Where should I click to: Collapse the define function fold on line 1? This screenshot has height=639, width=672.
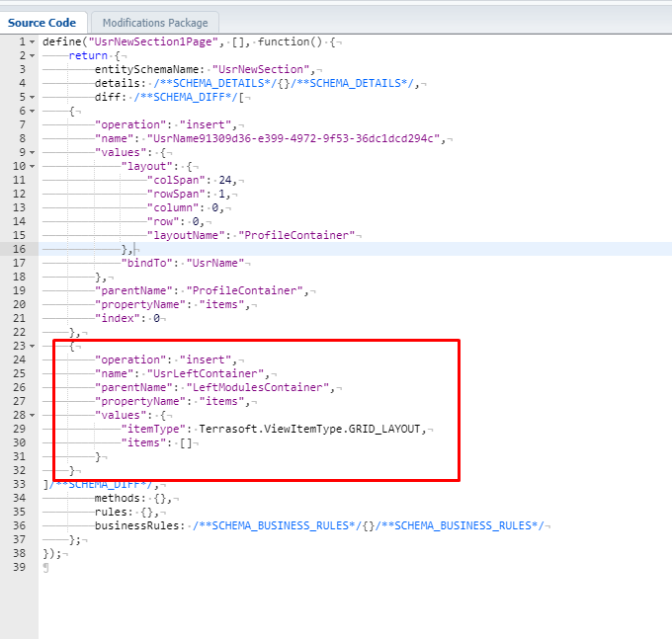[36, 42]
